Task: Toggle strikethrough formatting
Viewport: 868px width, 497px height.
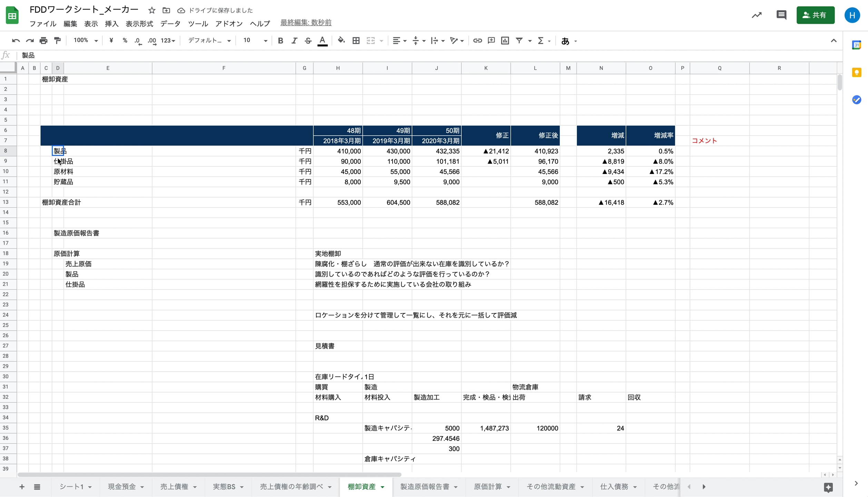Action: pyautogui.click(x=308, y=41)
